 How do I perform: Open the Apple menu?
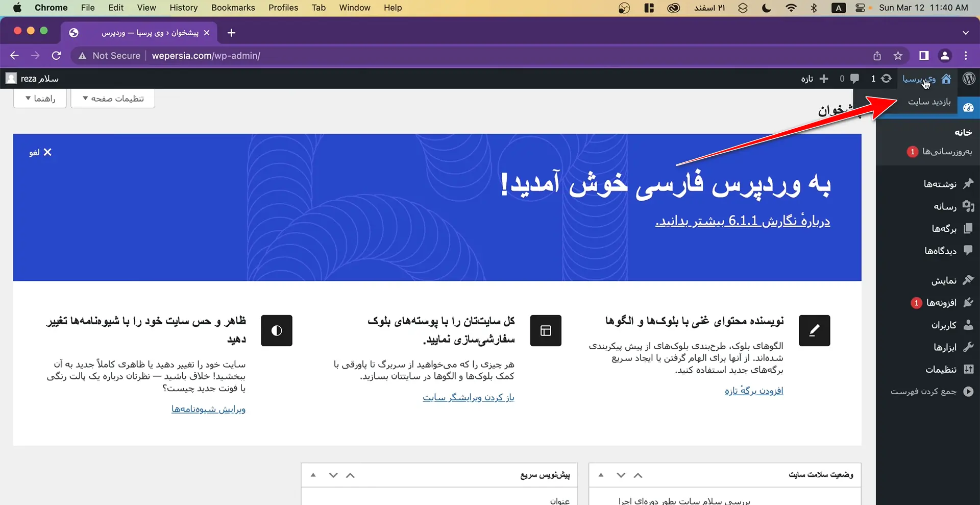tap(17, 8)
